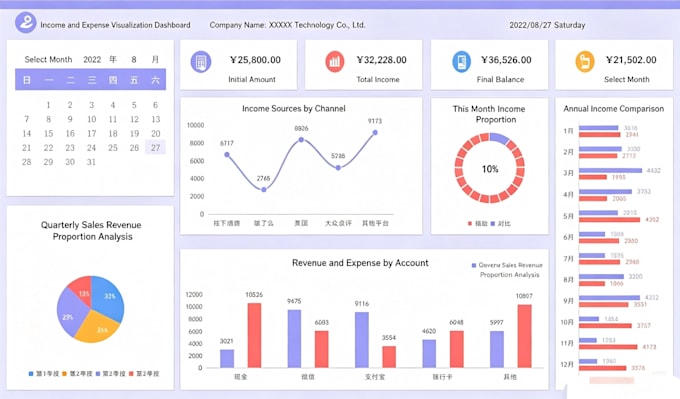Click the blue swatch in pie chart legend
The height and width of the screenshot is (399, 680).
[31, 373]
